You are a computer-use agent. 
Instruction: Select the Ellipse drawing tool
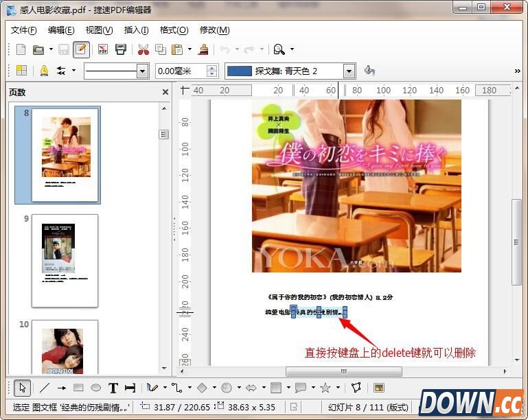[96, 388]
